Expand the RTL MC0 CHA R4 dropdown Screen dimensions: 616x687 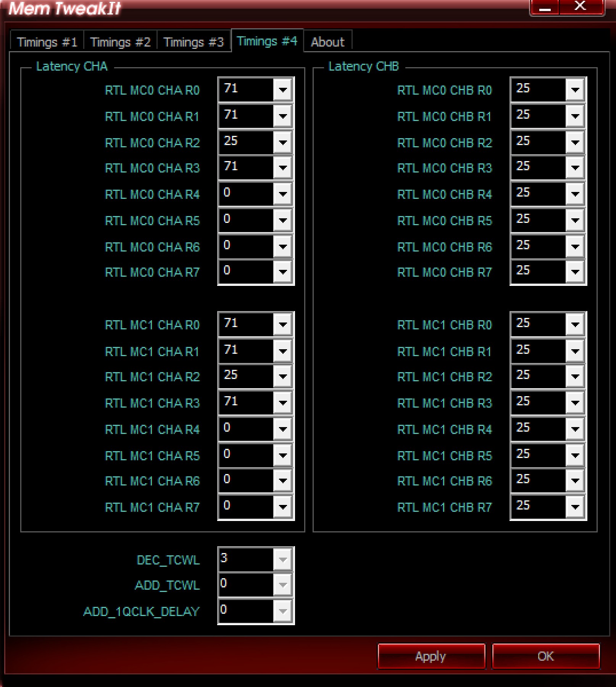click(282, 194)
